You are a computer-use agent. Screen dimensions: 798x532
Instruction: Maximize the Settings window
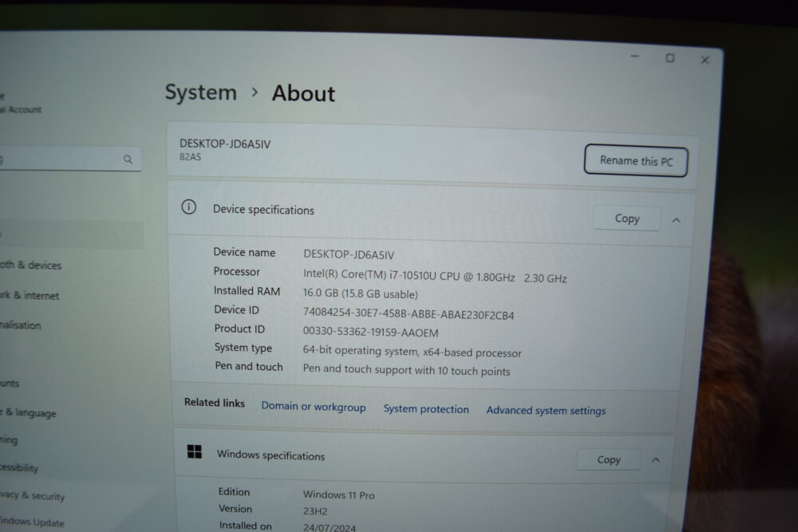pyautogui.click(x=670, y=58)
